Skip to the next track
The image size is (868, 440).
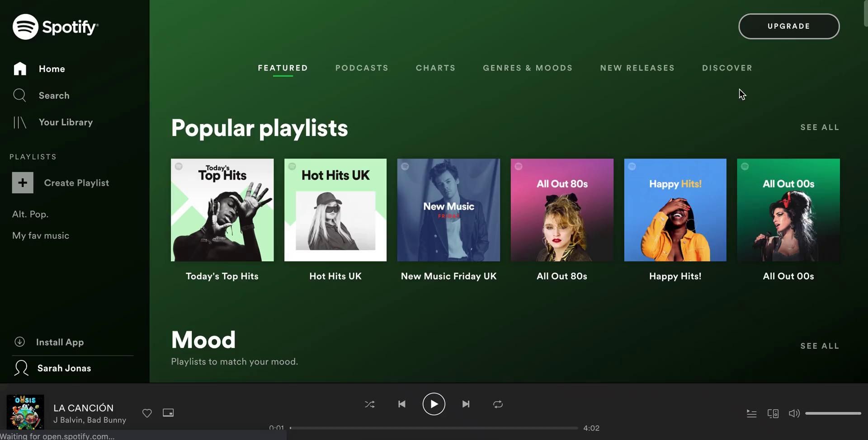[466, 404]
